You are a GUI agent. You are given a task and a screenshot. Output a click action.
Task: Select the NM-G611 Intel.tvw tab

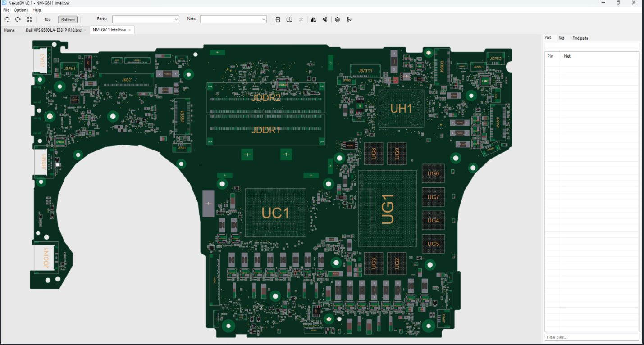[109, 30]
